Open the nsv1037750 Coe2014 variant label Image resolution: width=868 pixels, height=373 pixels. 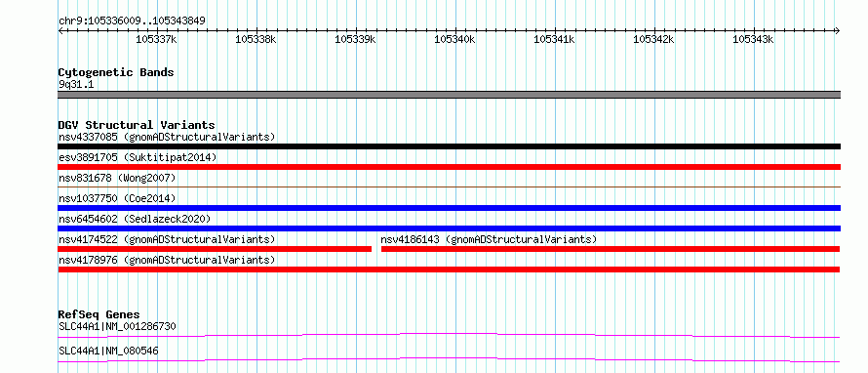click(117, 198)
